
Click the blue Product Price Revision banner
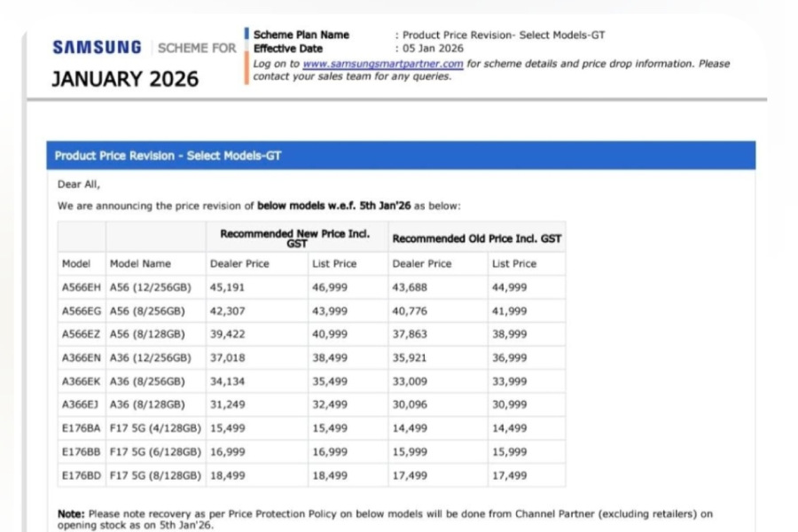(x=400, y=155)
